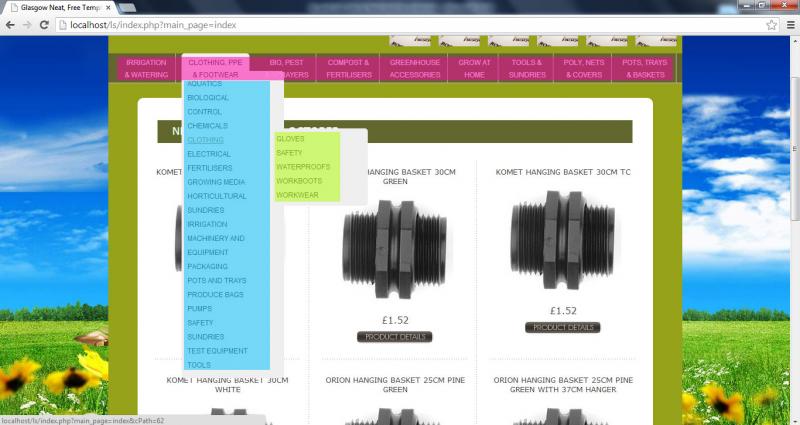Open Chrome hamburger menu

click(791, 24)
